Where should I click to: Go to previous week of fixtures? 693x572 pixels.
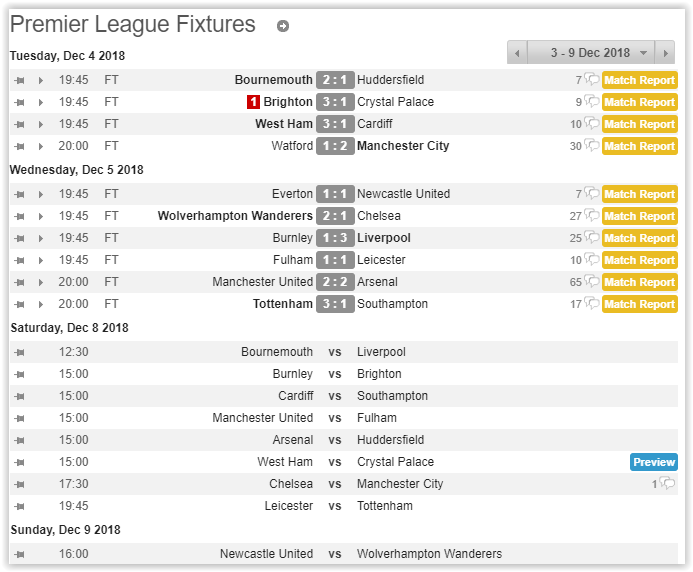(x=517, y=53)
